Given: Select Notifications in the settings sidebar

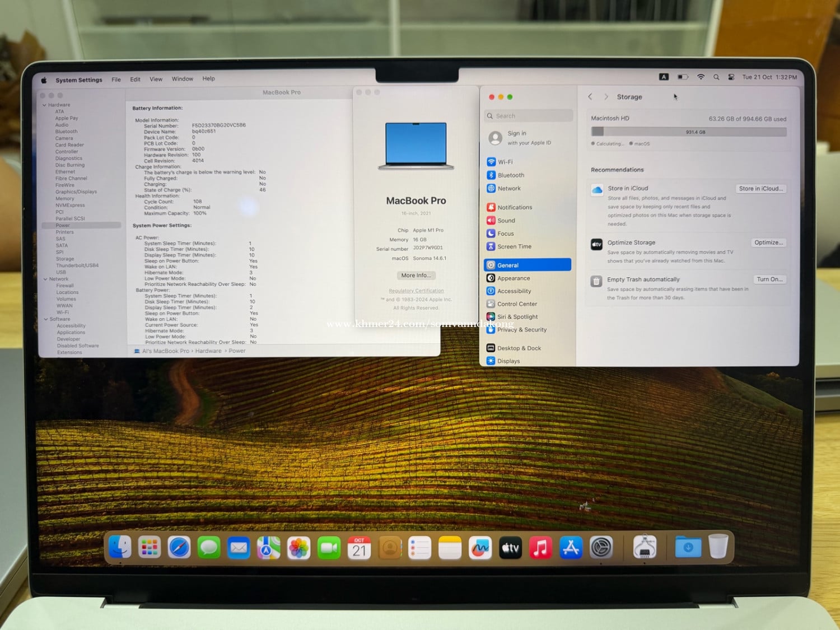Looking at the screenshot, I should tap(514, 207).
